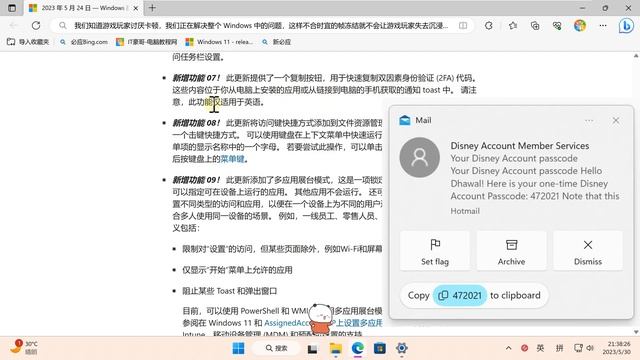
Task: Open reader view icon in address bar
Action: (x=463, y=25)
